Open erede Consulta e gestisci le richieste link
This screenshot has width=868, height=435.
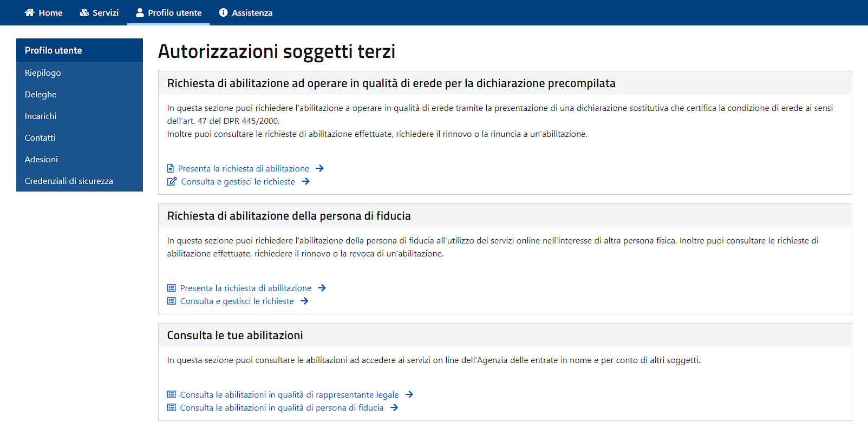pyautogui.click(x=238, y=181)
